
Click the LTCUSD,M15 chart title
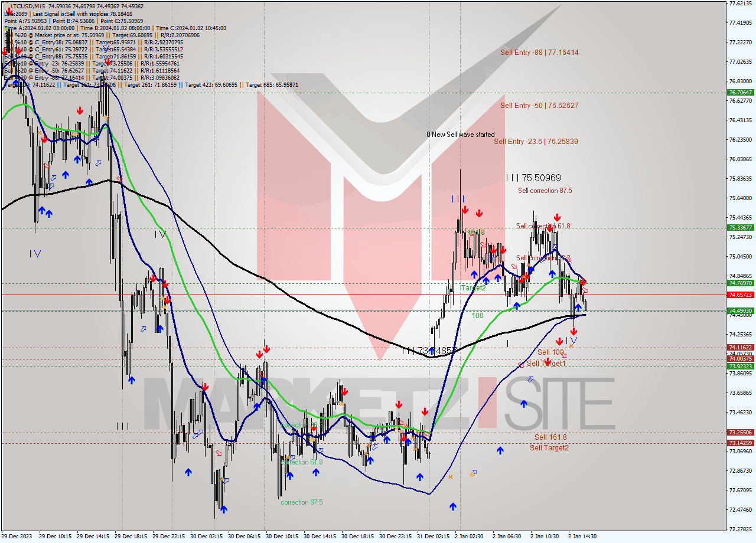(29, 6)
